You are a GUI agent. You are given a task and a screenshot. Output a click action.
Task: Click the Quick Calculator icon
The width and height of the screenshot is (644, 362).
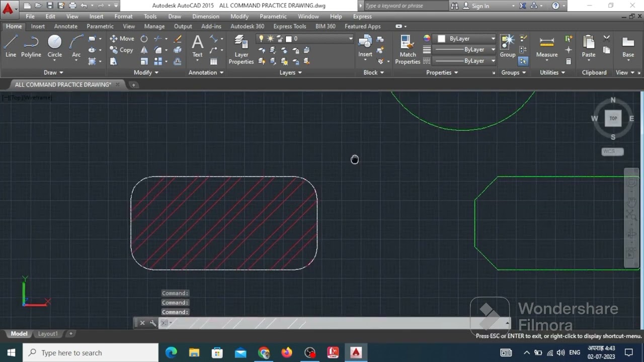pyautogui.click(x=569, y=61)
